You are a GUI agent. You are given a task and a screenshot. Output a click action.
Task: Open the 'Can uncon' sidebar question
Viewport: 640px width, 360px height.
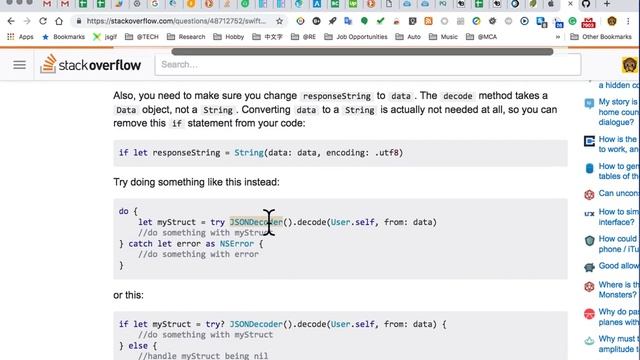click(619, 193)
